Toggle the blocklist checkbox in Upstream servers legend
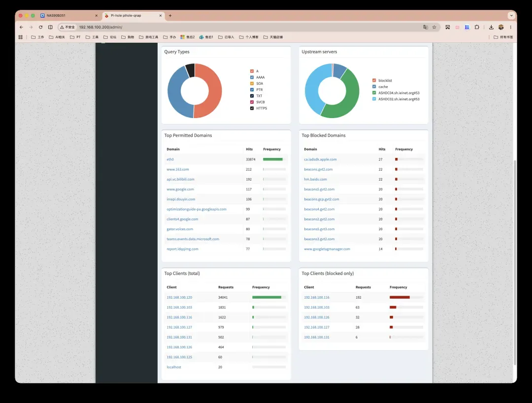This screenshot has width=532, height=403. pyautogui.click(x=374, y=80)
